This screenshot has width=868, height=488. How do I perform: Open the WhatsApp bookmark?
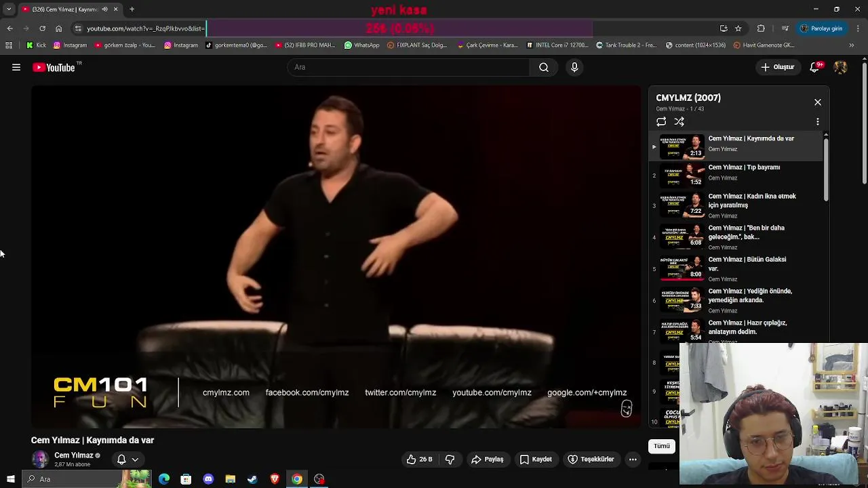(x=361, y=45)
